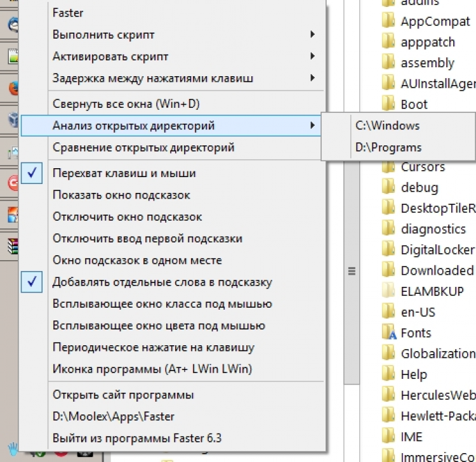Click the vertical scrollbar grip in Explorer

coord(352,271)
